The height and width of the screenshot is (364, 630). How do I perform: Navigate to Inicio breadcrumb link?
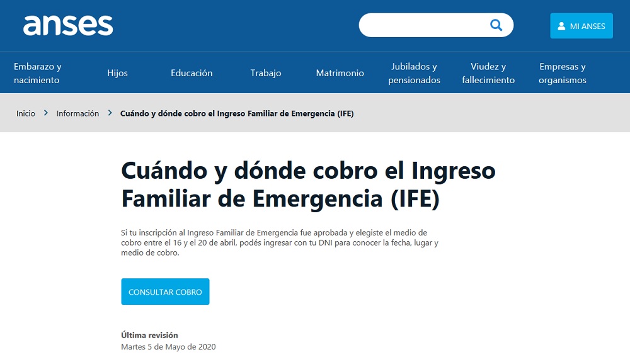(26, 113)
